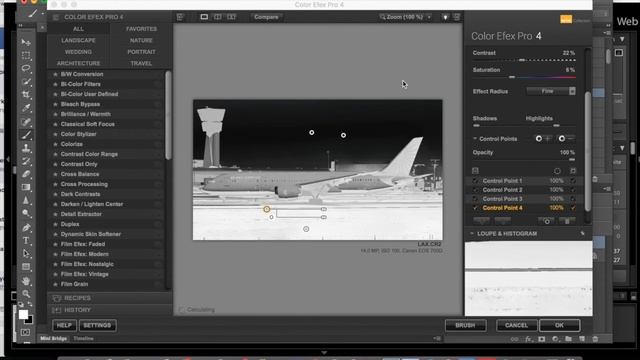Select the Rectangular Marquee tool

tap(26, 55)
